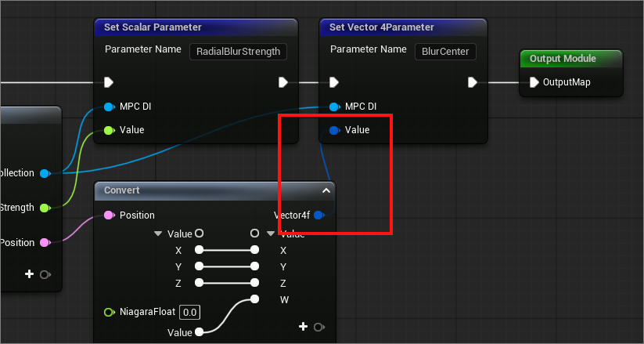
Task: Click the NiagaraFloat input pin
Action: click(109, 313)
